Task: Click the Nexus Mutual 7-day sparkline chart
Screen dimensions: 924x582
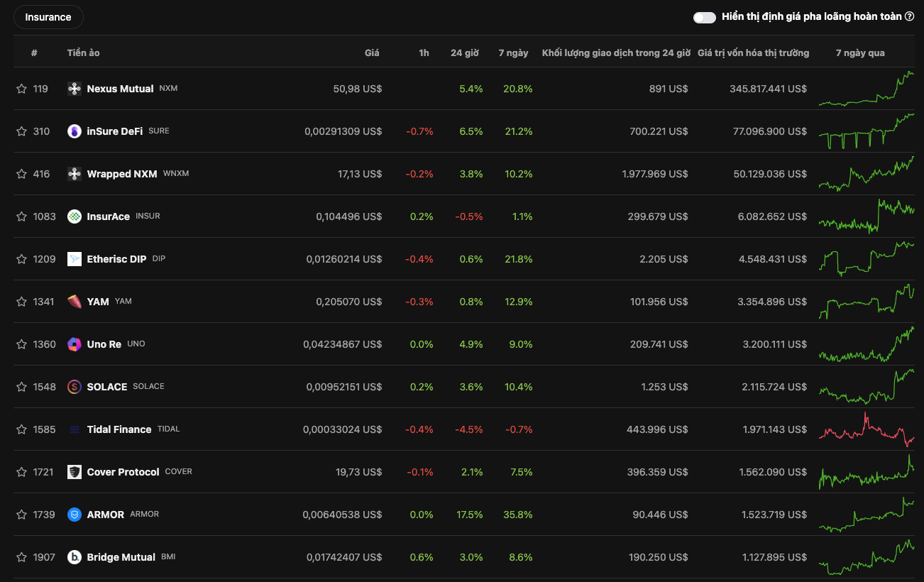Action: pos(866,89)
